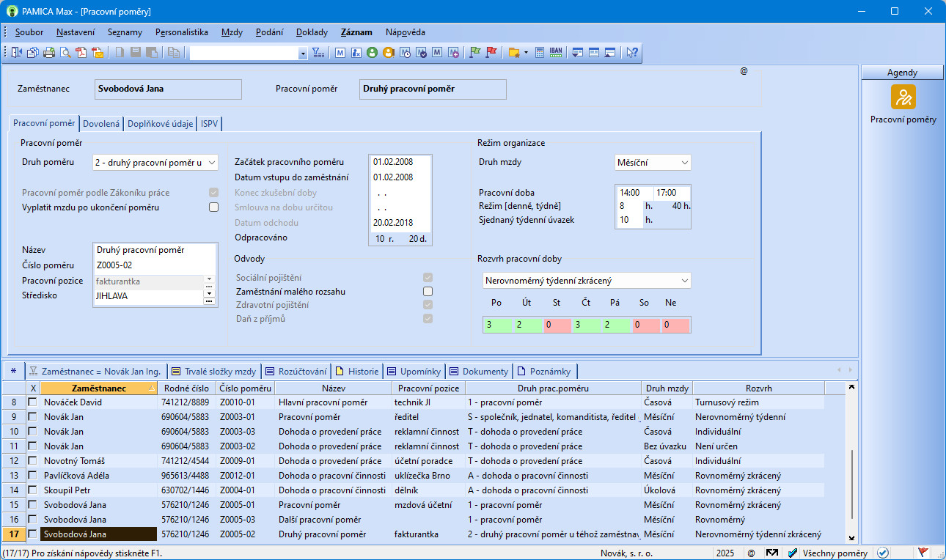Open the Pracovní poměry agenda icon

click(903, 97)
